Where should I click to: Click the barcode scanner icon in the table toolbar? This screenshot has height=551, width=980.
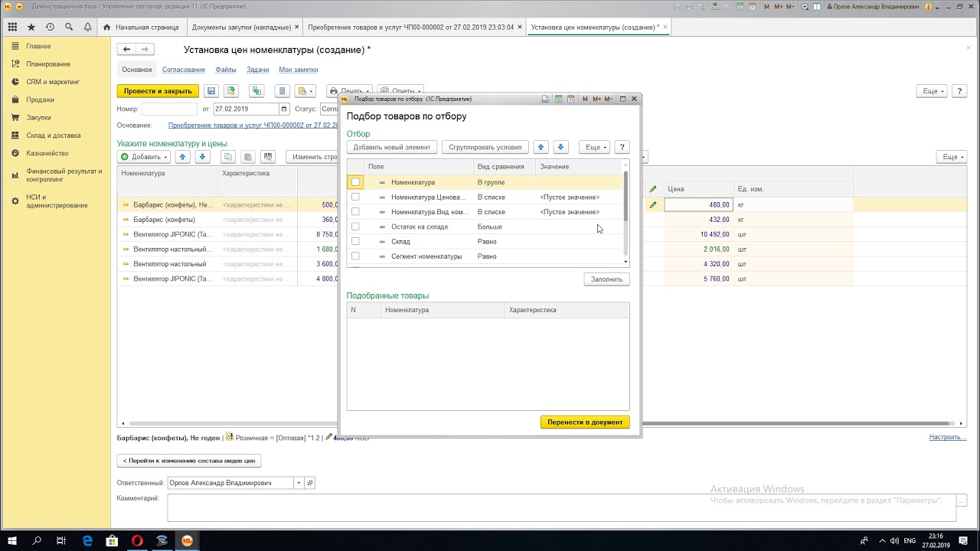(268, 157)
